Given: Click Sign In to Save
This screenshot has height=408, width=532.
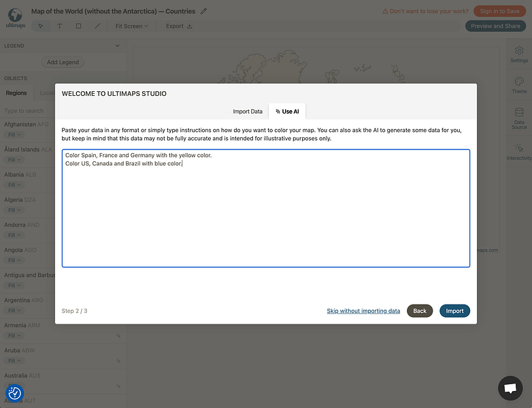Looking at the screenshot, I should coord(499,11).
